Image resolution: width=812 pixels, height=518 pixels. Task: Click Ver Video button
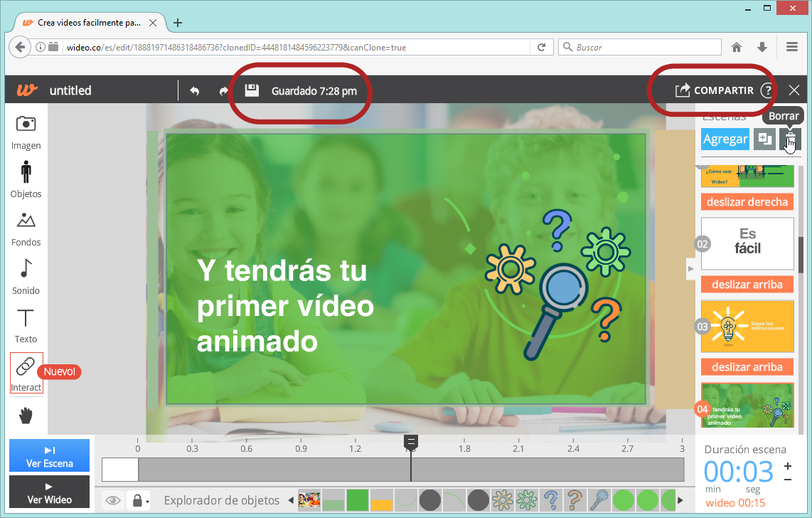pyautogui.click(x=49, y=492)
